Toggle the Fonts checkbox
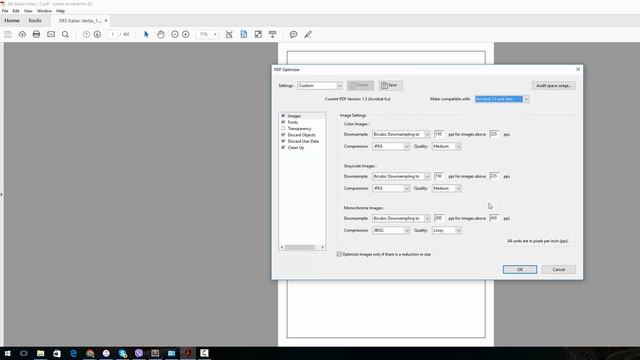640x360 pixels. point(283,122)
